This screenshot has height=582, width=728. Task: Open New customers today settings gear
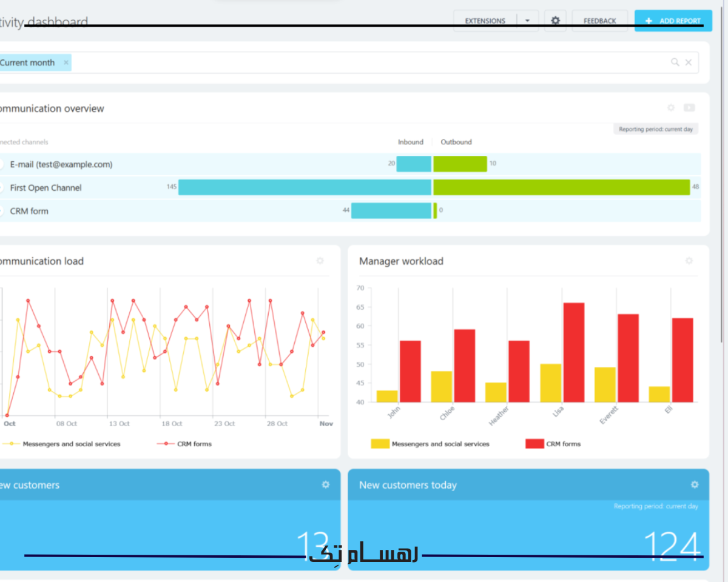pos(695,484)
